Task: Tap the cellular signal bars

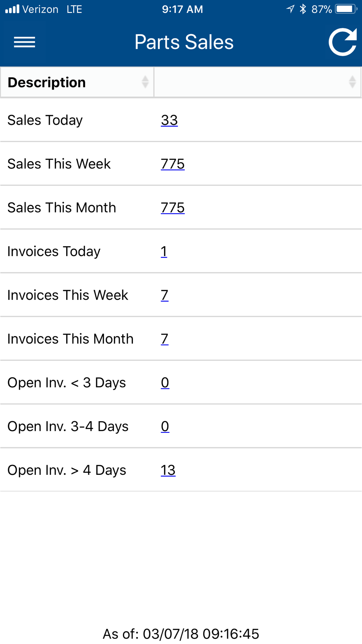Action: [12, 9]
